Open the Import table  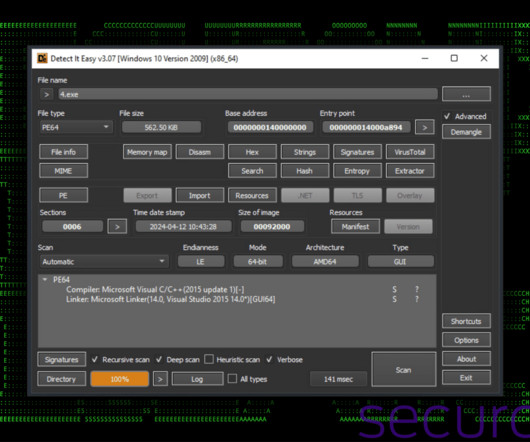pyautogui.click(x=199, y=195)
